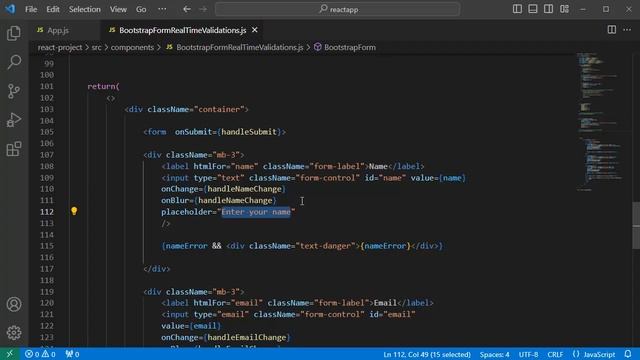This screenshot has width=640, height=360.
Task: Click the VS Code logo icon
Action: tap(10, 9)
